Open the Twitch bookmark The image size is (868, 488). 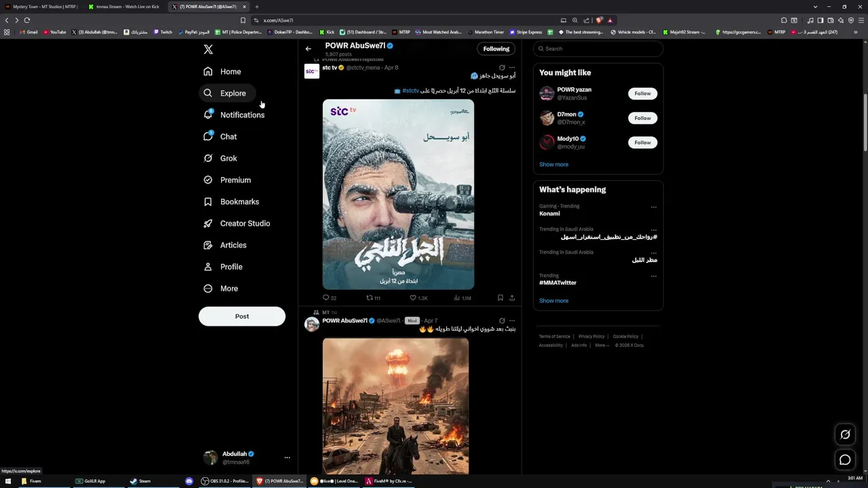163,32
